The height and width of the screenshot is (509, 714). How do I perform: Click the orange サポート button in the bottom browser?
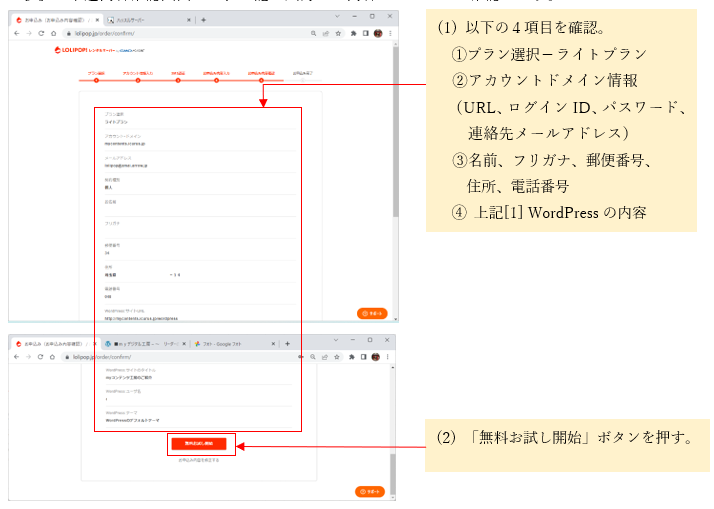pos(369,491)
